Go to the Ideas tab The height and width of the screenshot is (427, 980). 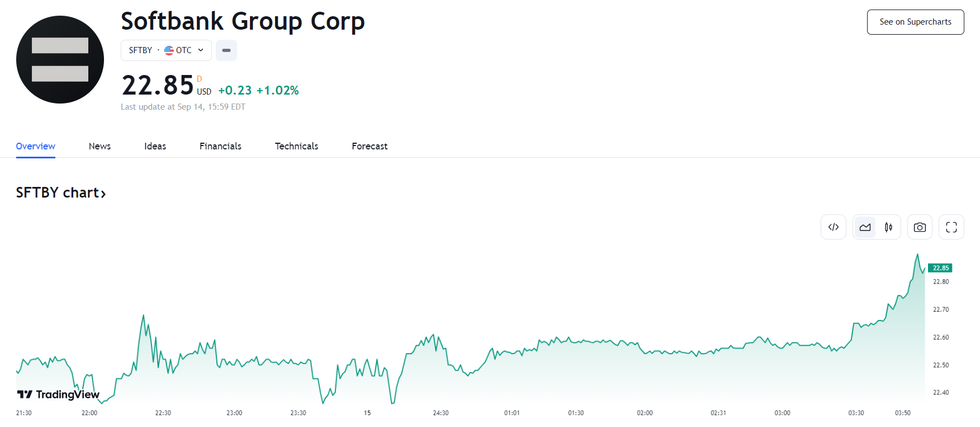[155, 146]
